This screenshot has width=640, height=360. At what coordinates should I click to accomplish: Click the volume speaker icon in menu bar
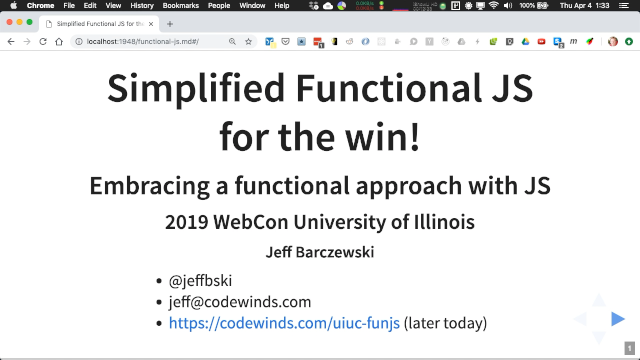coord(508,5)
